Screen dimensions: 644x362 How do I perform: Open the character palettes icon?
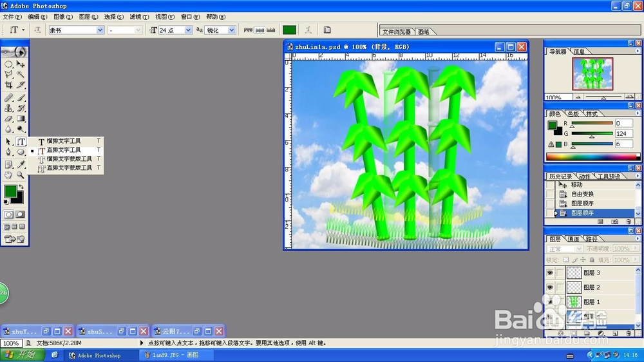click(327, 30)
